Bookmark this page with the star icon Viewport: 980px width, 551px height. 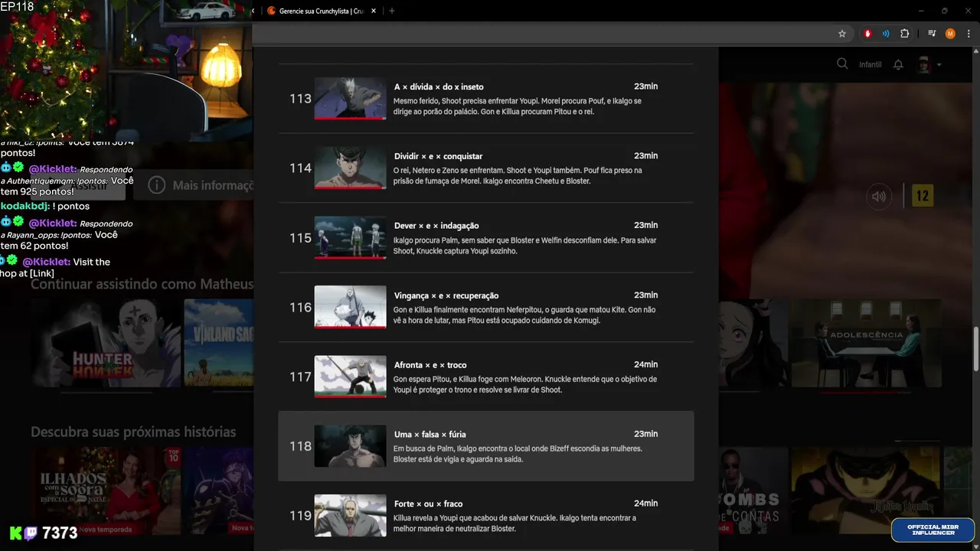coord(842,34)
